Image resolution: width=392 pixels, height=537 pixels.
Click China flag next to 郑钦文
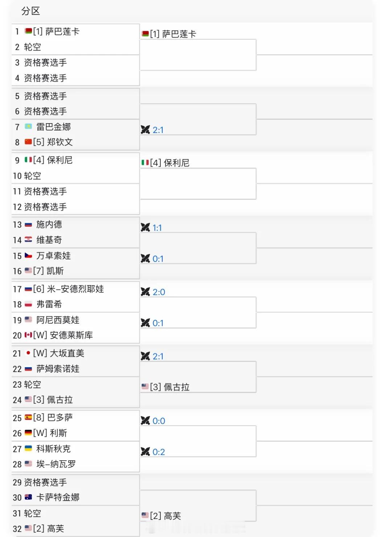click(28, 142)
